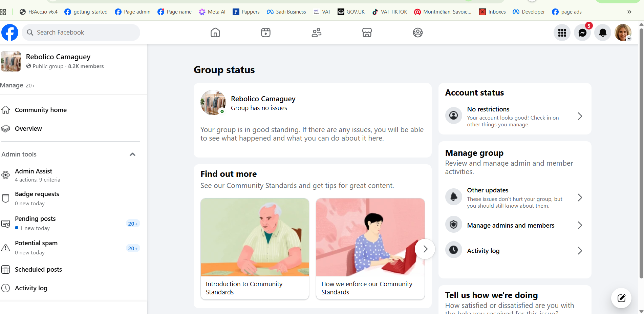644x314 pixels.
Task: Open the Meta AI bookmark
Action: point(212,12)
